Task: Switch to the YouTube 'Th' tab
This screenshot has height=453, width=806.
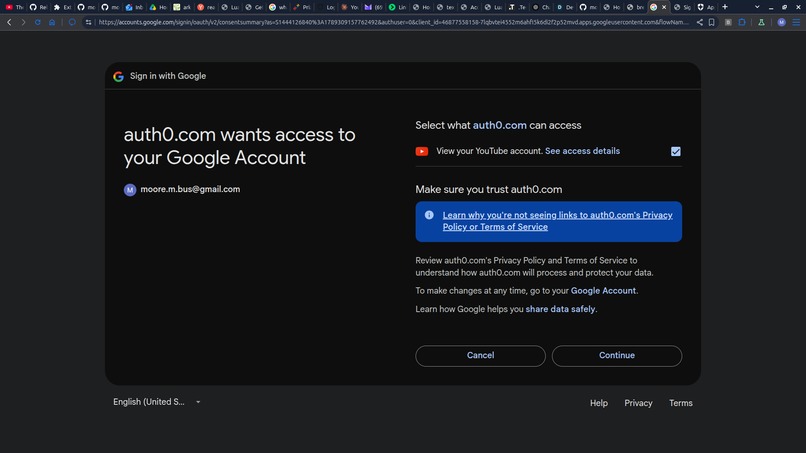Action: coord(14,7)
